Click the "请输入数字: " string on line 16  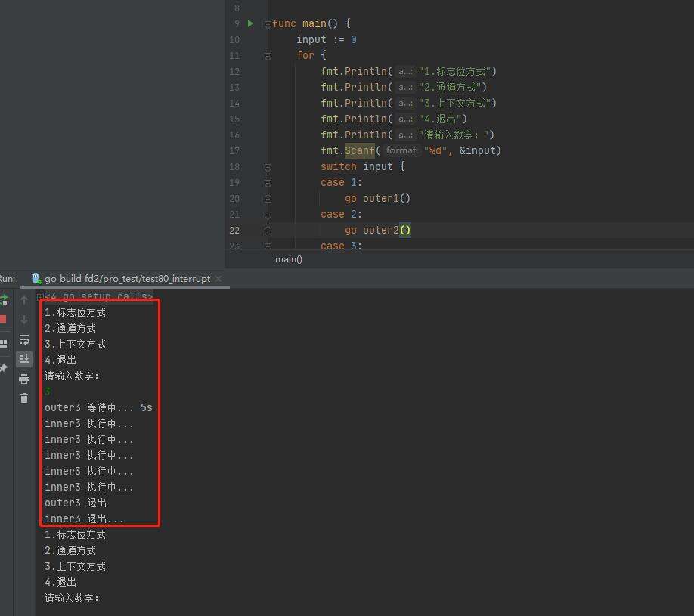point(454,135)
